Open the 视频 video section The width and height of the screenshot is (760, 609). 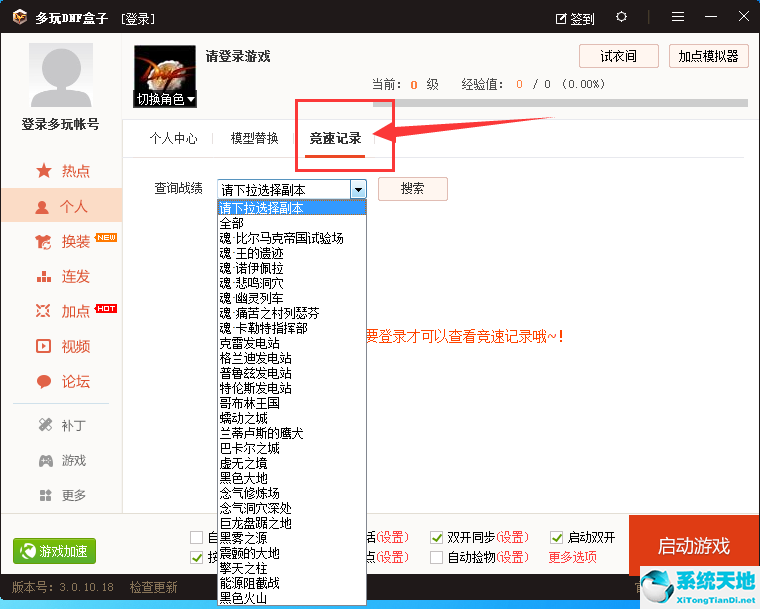[63, 346]
